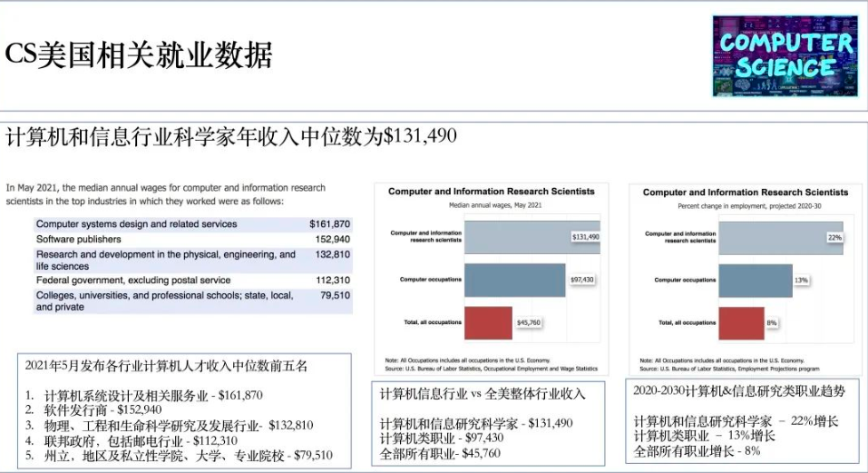Click the "2020-2030计算机&信息研究类职业趋势" heading
868x473 pixels.
tap(739, 391)
